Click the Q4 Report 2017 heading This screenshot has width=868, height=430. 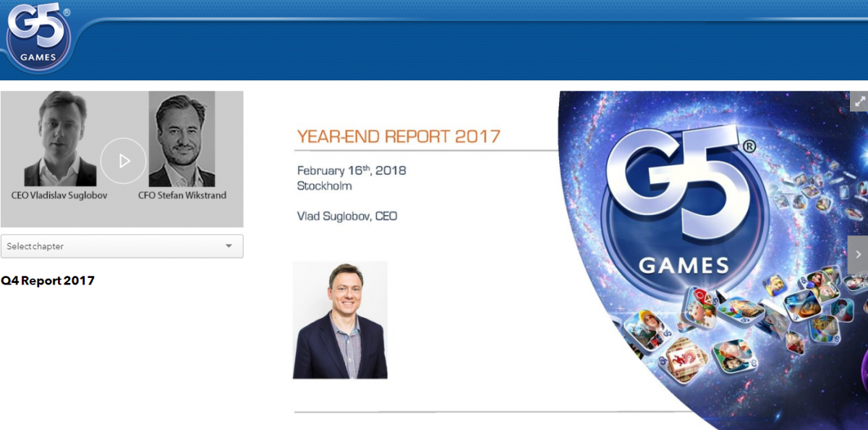click(x=48, y=280)
